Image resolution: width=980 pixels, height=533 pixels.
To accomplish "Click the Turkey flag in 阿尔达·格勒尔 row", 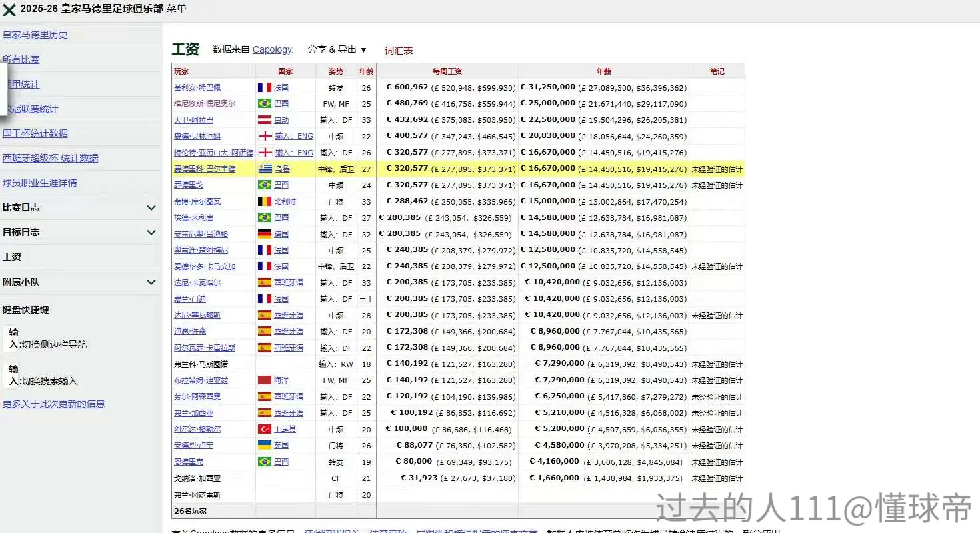I will (x=265, y=429).
